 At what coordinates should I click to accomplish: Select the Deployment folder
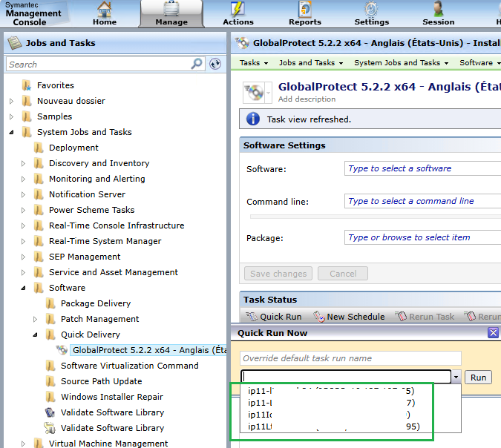73,148
